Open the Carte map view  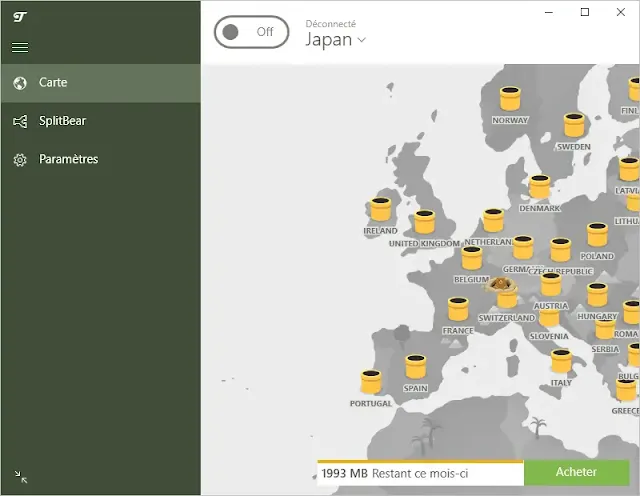[x=101, y=83]
